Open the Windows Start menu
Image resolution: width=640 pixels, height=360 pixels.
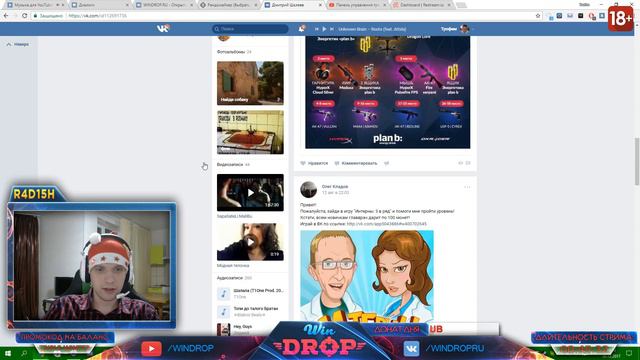[x=8, y=353]
